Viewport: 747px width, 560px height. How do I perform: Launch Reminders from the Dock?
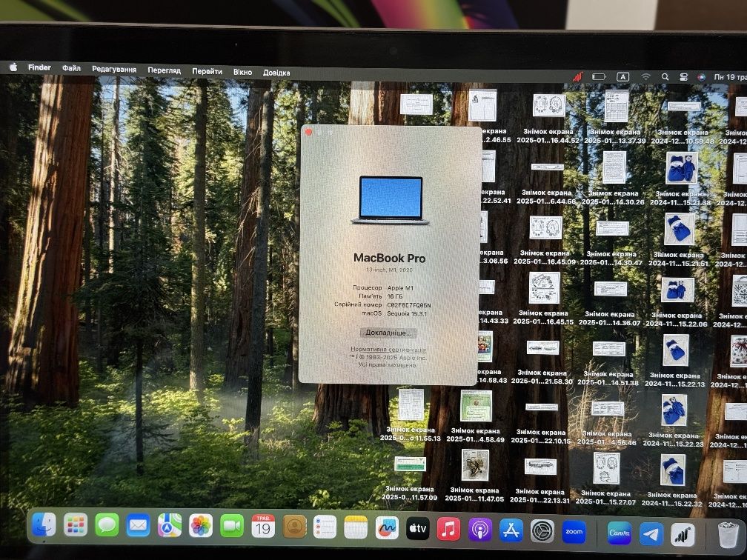(x=325, y=527)
